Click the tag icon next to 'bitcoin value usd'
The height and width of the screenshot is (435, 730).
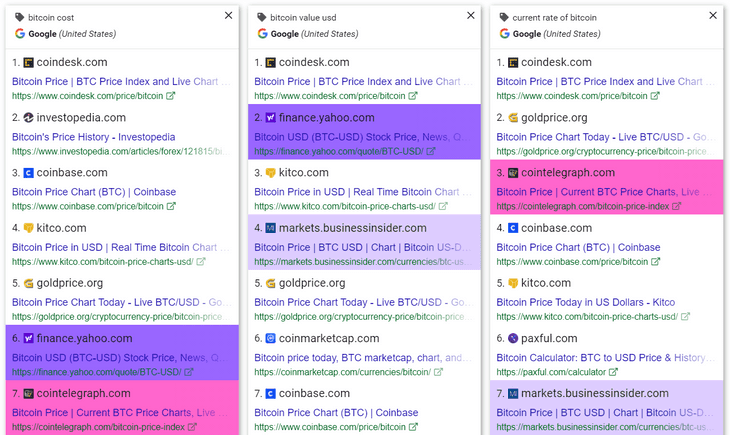(262, 18)
